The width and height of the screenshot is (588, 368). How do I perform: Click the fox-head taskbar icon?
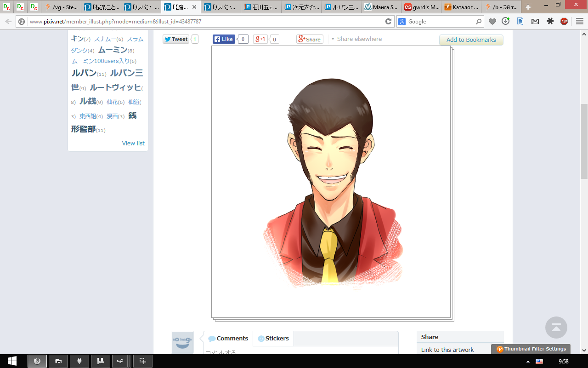pos(79,361)
